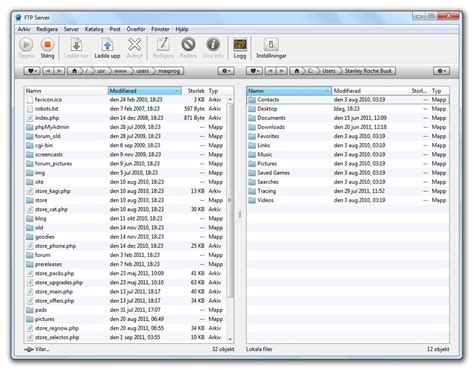
Task: Select the cgi-bin folder row
Action: click(x=125, y=145)
